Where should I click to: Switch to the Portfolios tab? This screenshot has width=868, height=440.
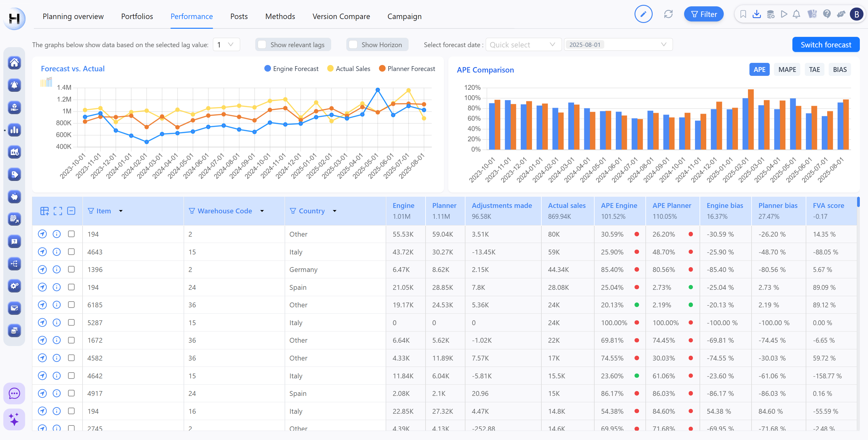pyautogui.click(x=137, y=16)
